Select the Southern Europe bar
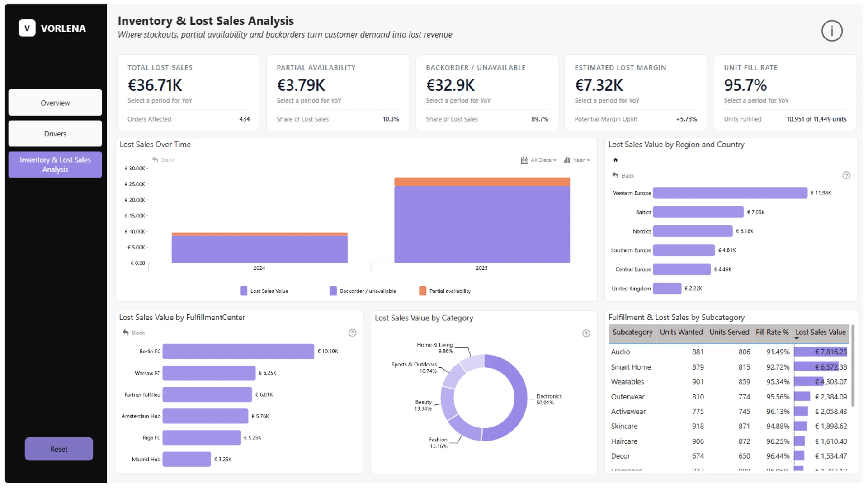The height and width of the screenshot is (488, 868). (684, 250)
